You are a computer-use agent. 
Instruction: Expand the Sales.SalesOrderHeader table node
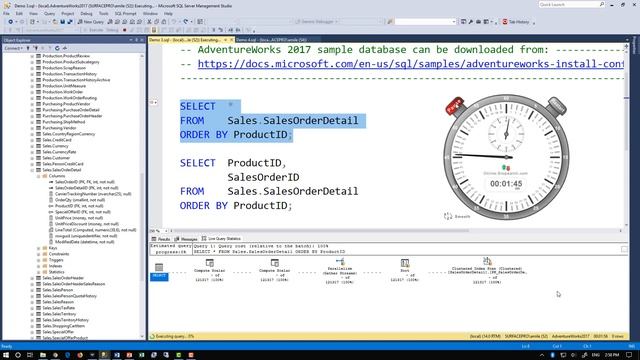pyautogui.click(x=32, y=278)
